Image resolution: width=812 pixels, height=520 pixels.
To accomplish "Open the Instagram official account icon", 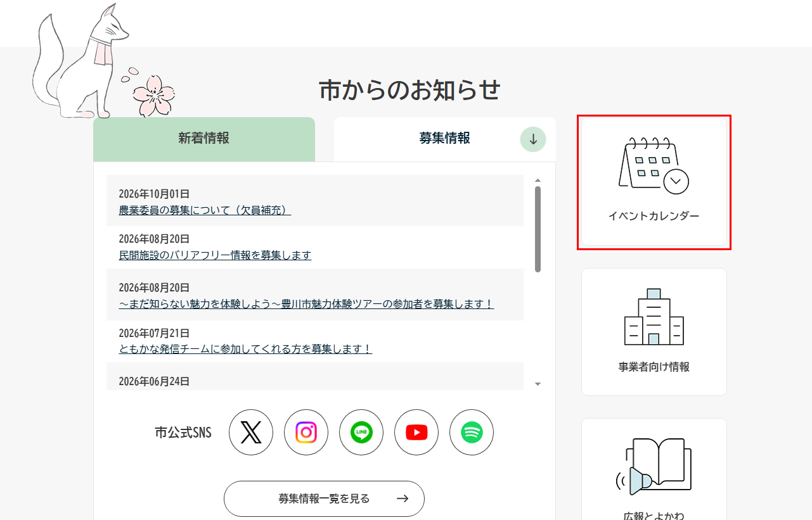I will point(306,433).
